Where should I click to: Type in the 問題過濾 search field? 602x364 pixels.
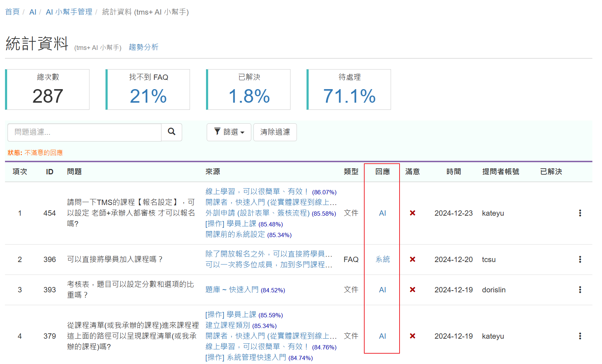pyautogui.click(x=84, y=132)
